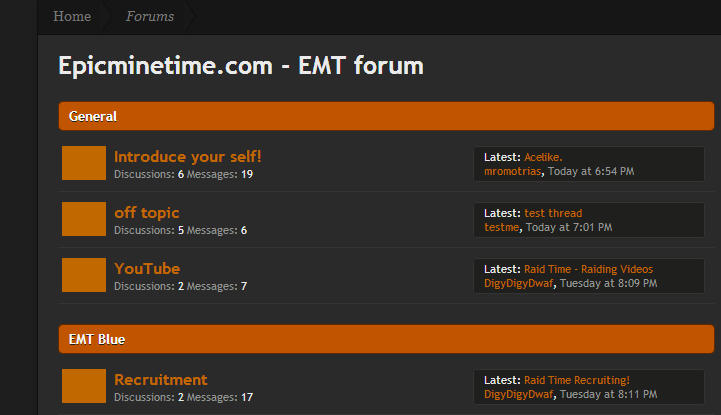View mromotrias user profile
721x415 pixels.
(x=513, y=171)
